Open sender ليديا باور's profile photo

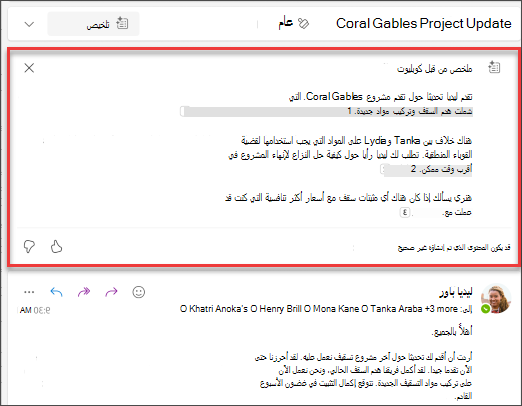[496, 298]
